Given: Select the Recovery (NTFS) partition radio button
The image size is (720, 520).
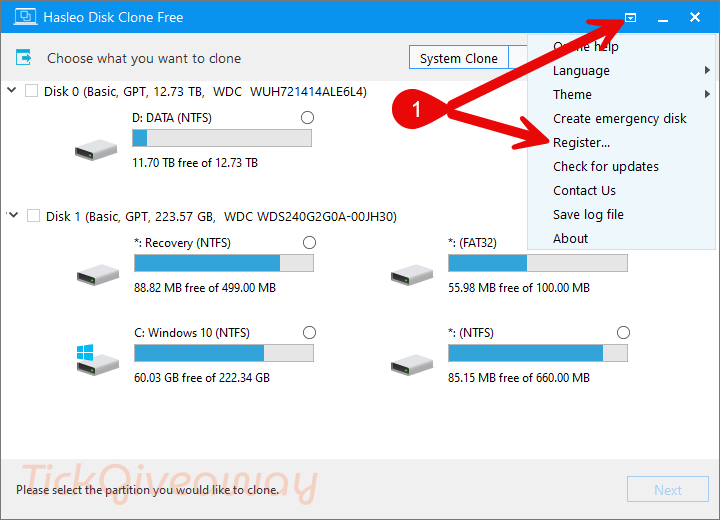Looking at the screenshot, I should pyautogui.click(x=309, y=243).
